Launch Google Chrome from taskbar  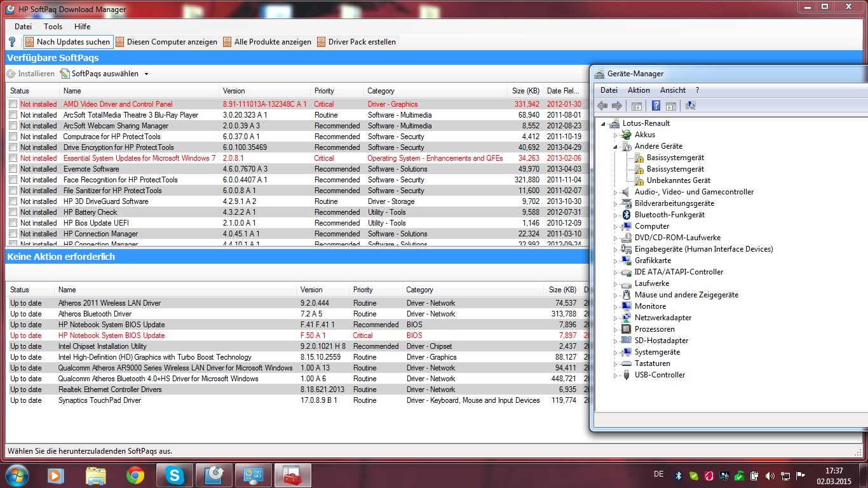(135, 475)
